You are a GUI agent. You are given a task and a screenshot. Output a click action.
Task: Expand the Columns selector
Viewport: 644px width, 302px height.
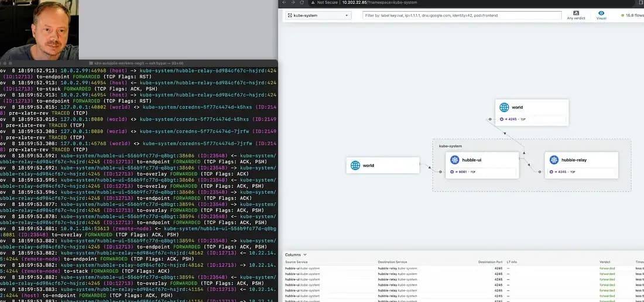pos(294,255)
